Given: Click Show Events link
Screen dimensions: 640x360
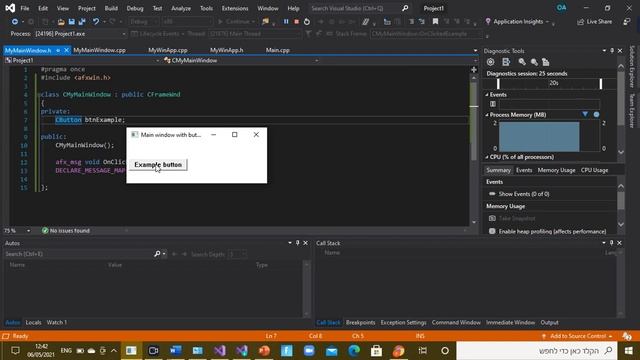Looking at the screenshot, I should pos(524,194).
